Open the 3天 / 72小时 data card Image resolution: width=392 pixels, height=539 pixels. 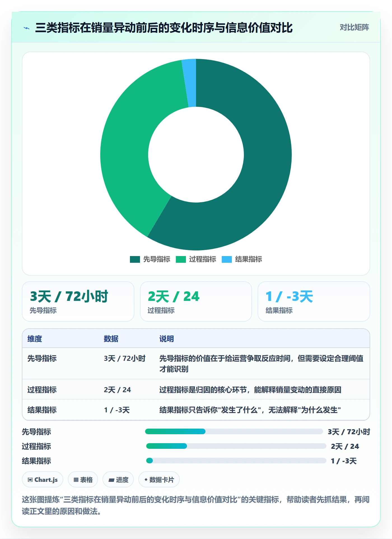coord(78,301)
